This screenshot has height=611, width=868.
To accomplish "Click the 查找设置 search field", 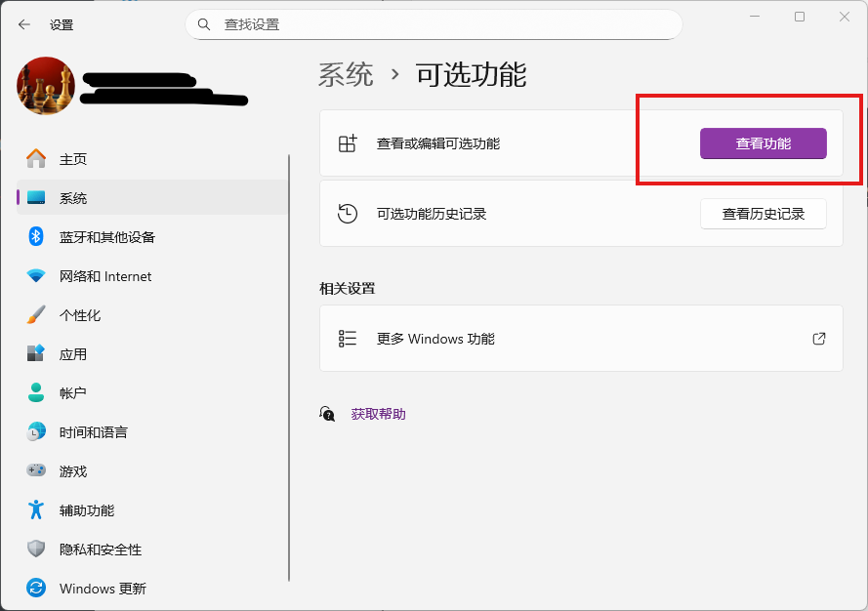I will [439, 24].
